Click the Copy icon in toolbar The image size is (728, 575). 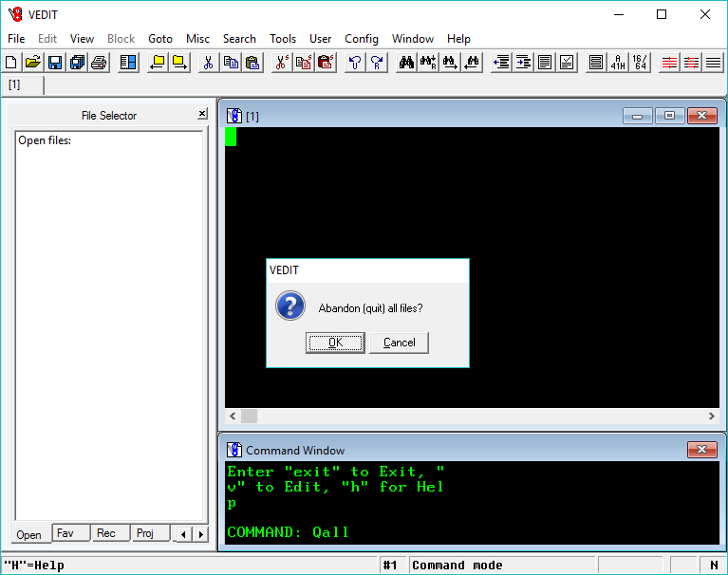click(231, 63)
